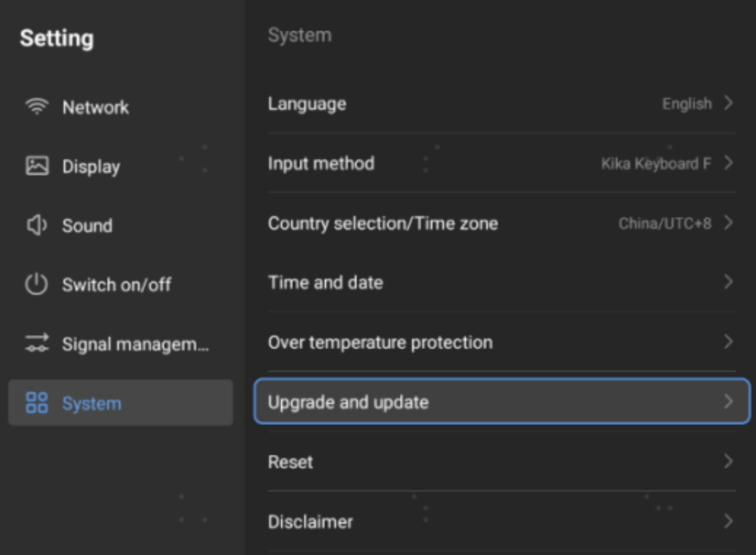Click the arrows icon beside Signal management
The width and height of the screenshot is (756, 555).
tap(37, 343)
